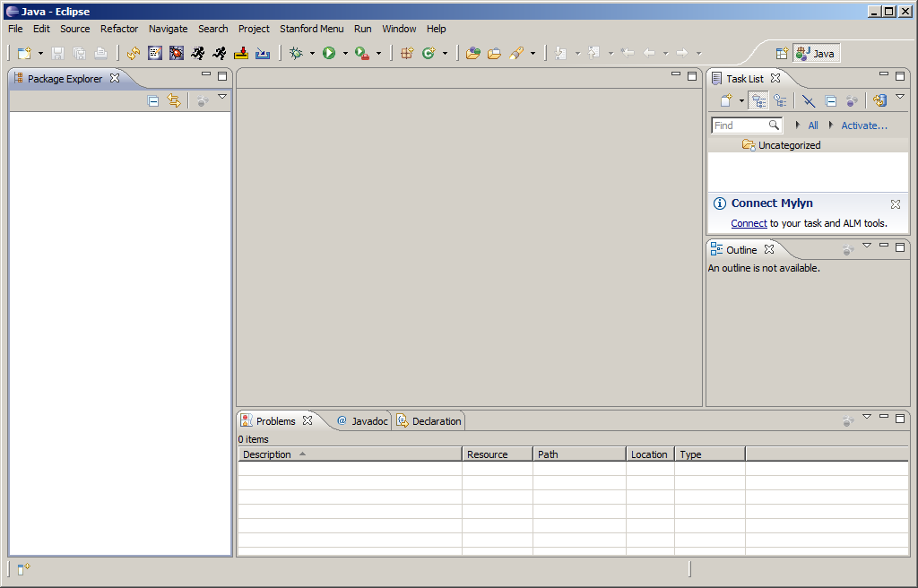Switch to the Java perspective button
Viewport: 918px width, 588px height.
816,53
